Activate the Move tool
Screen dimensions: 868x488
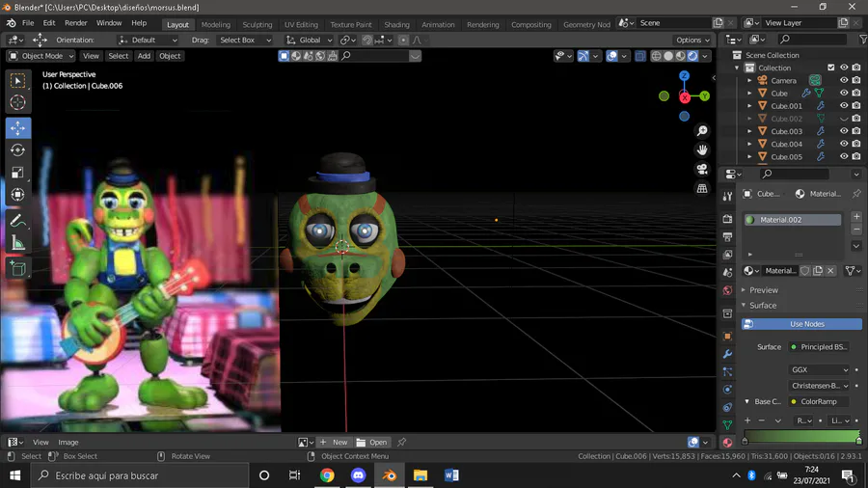point(17,128)
